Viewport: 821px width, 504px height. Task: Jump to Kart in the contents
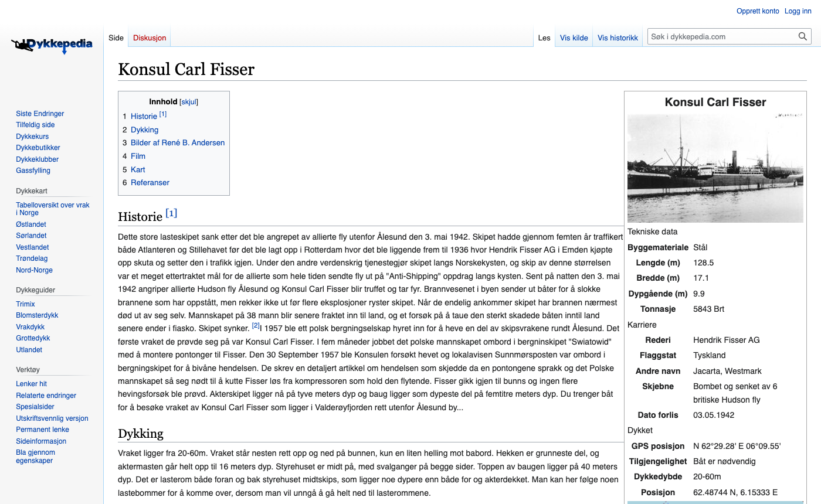(138, 169)
